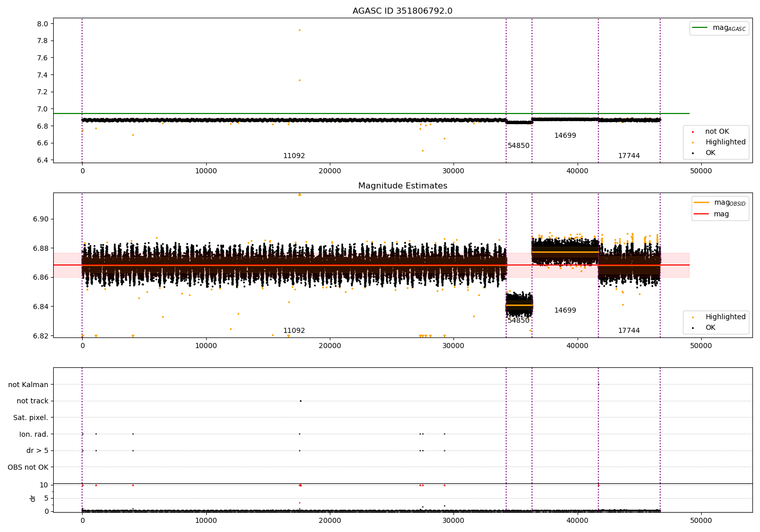Click the 7.0 y-axis tick label
Screen dimensions: 760x532
43,109
